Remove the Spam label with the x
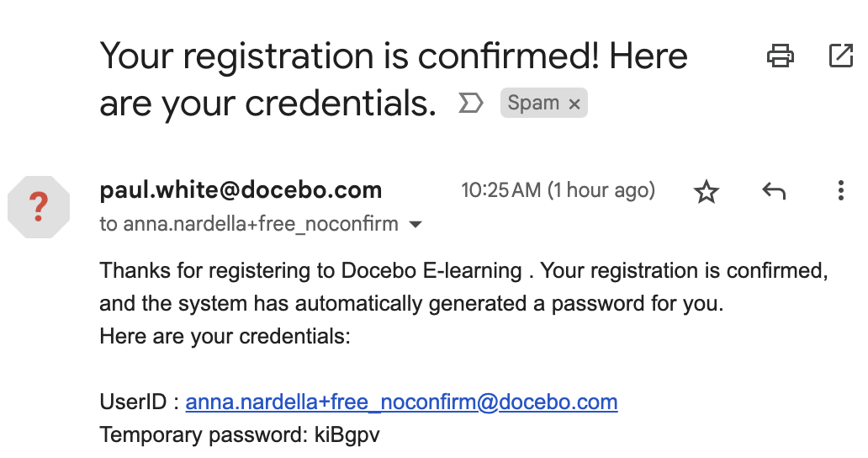This screenshot has height=458, width=868. 574,104
